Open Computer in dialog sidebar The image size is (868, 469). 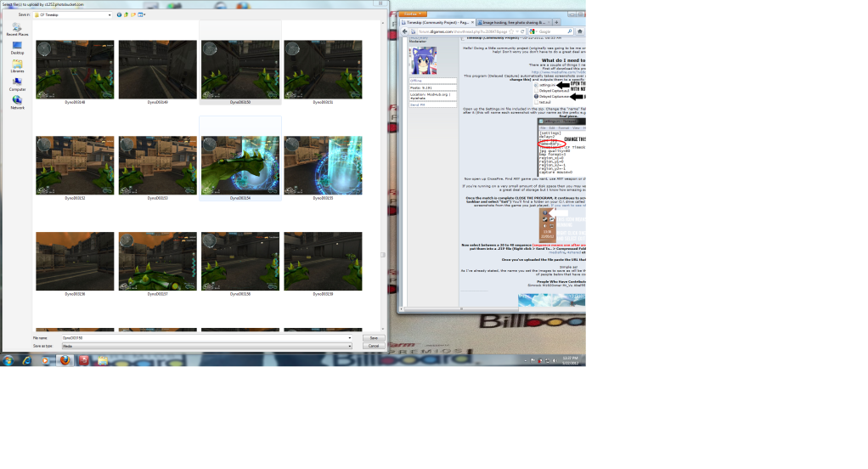pyautogui.click(x=17, y=85)
